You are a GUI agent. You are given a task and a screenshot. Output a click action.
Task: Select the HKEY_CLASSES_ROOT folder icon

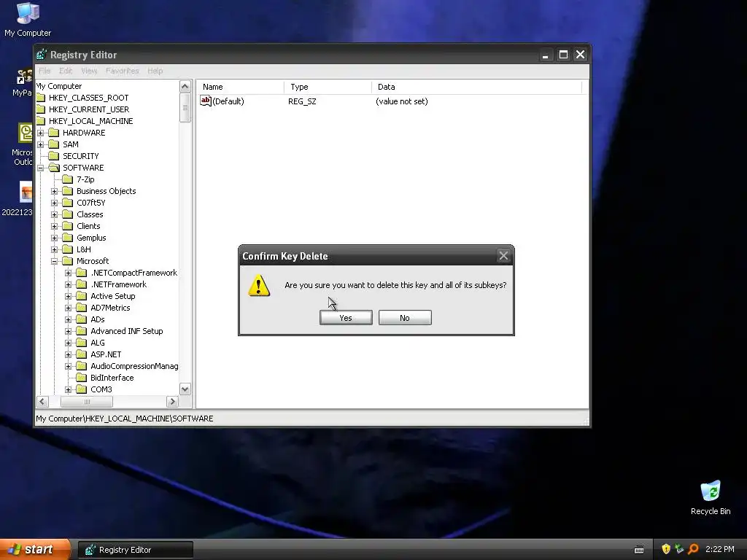click(x=41, y=98)
